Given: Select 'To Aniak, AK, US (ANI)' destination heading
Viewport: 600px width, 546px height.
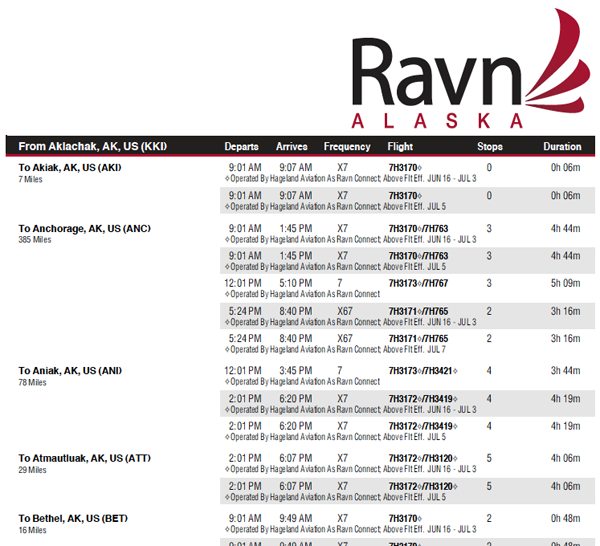Looking at the screenshot, I should pos(70,371).
